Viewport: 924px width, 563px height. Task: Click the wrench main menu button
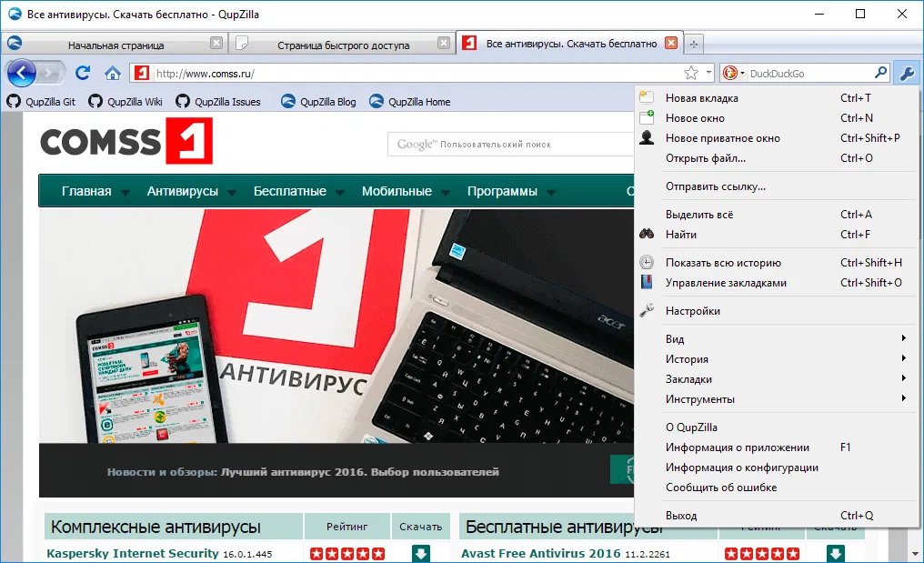[907, 73]
